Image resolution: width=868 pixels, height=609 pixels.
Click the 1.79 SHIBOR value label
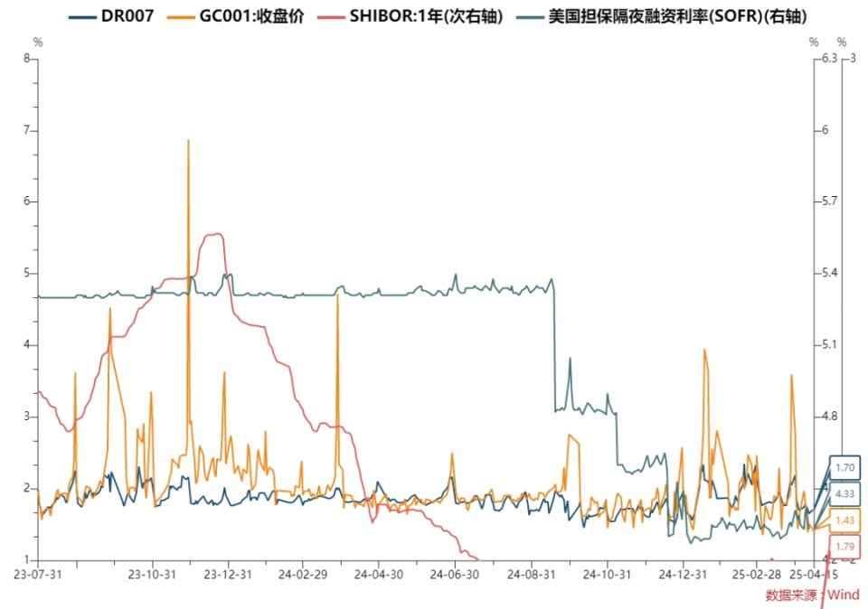click(844, 547)
